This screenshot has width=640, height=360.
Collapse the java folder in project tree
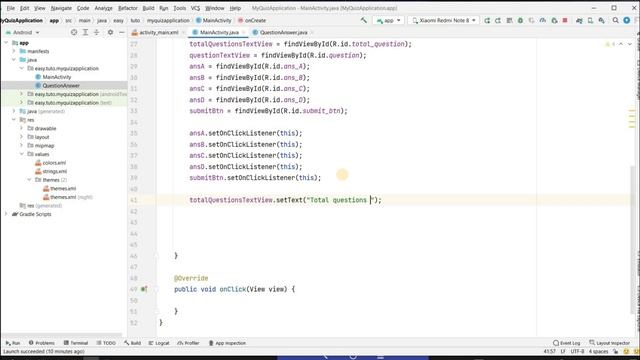point(14,60)
